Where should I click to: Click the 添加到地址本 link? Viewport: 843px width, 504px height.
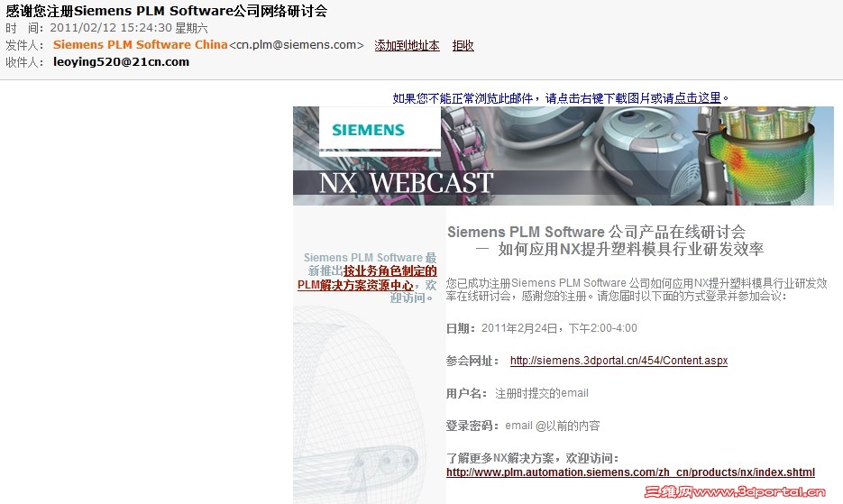click(x=407, y=45)
